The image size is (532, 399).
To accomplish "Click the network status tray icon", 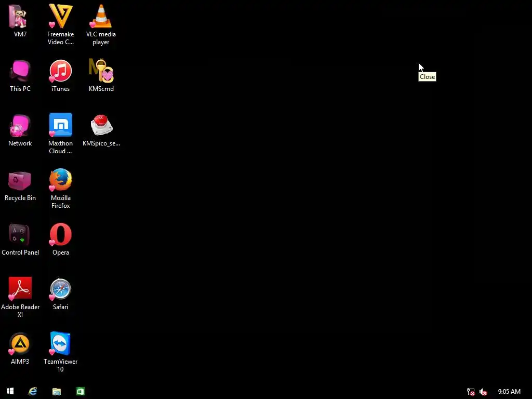I will 471,392.
